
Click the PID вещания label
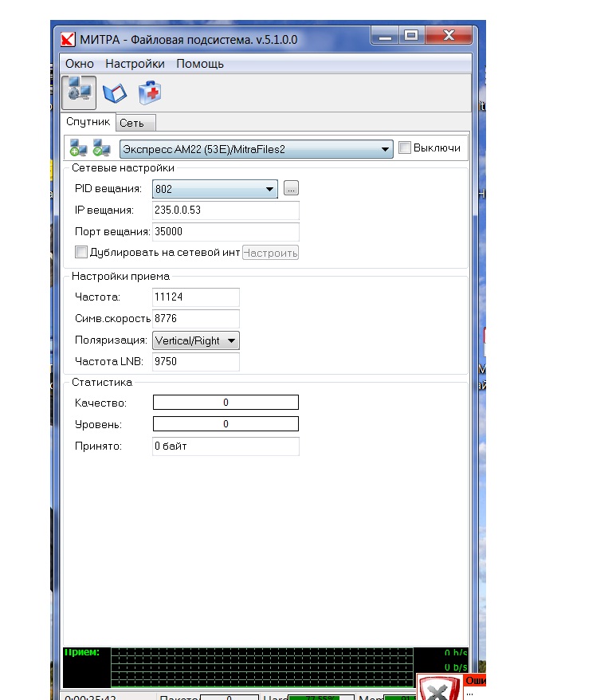coord(108,189)
